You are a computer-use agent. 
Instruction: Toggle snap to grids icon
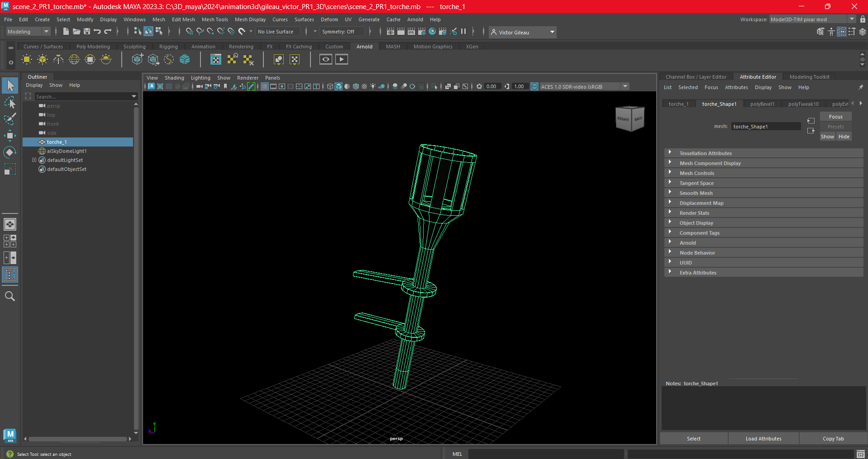coord(189,31)
